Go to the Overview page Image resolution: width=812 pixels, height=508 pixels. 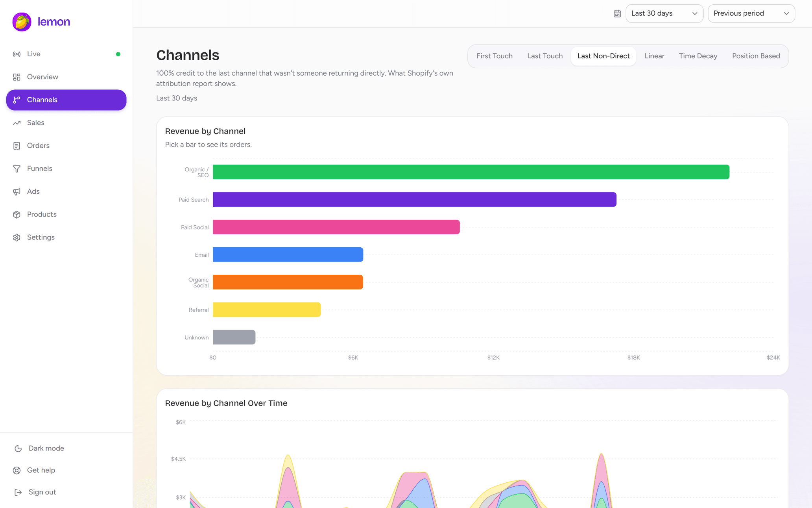[x=66, y=77]
